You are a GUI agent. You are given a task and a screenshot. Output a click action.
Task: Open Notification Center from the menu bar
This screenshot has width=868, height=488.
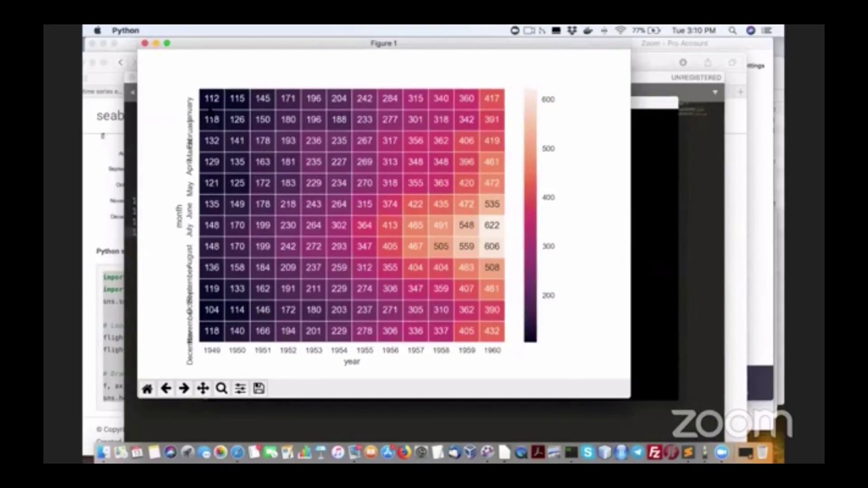click(767, 30)
